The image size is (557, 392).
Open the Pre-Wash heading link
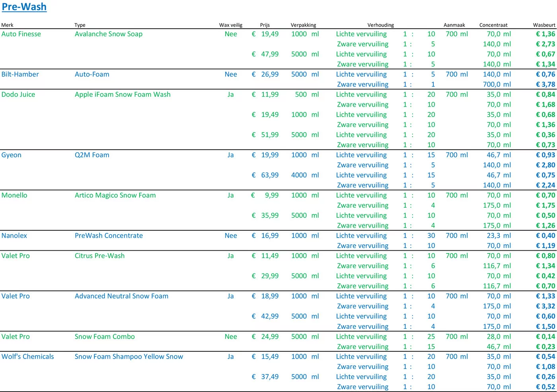pyautogui.click(x=24, y=7)
